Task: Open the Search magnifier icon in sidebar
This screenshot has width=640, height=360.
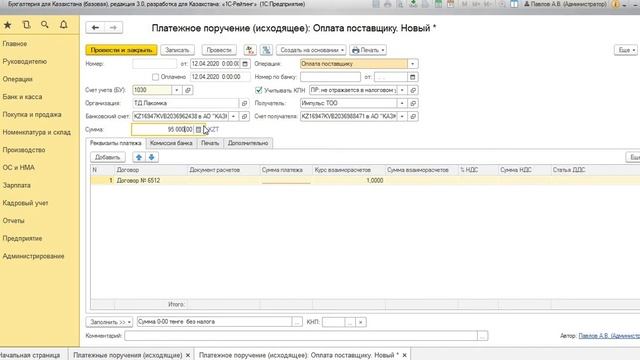Action: [45, 25]
